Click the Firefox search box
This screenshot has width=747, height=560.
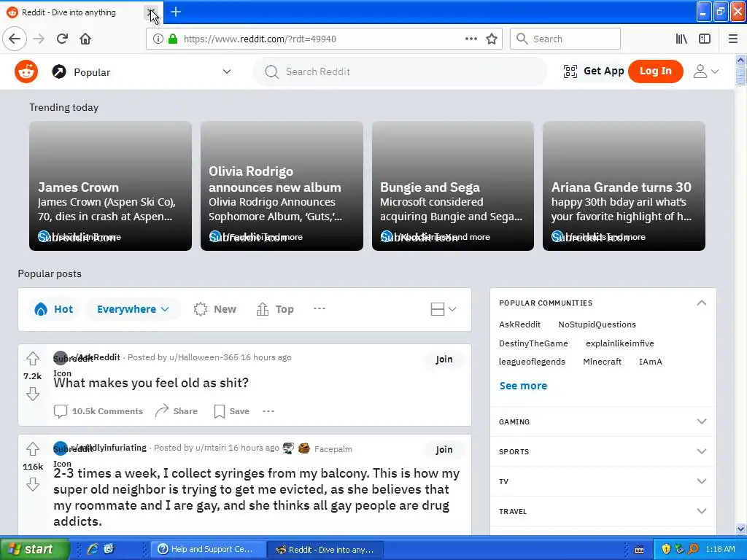click(x=565, y=39)
